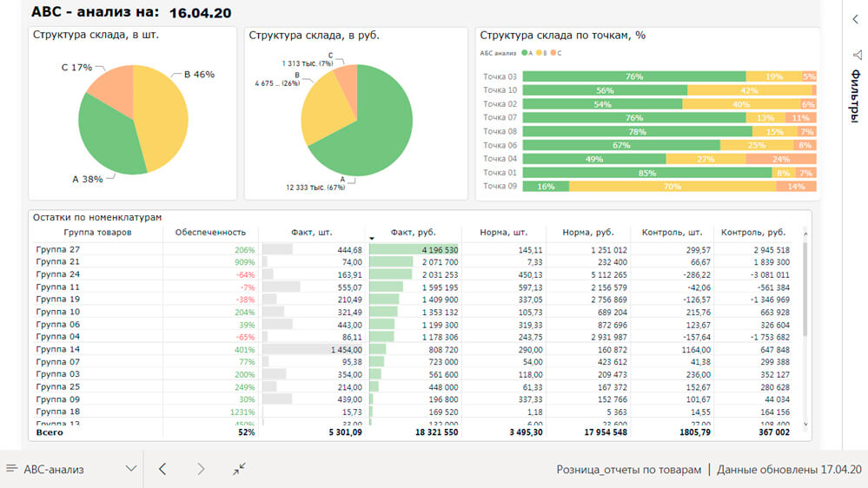Click the table vertical scrollbar thumb
This screenshot has width=868, height=488.
tap(805, 289)
